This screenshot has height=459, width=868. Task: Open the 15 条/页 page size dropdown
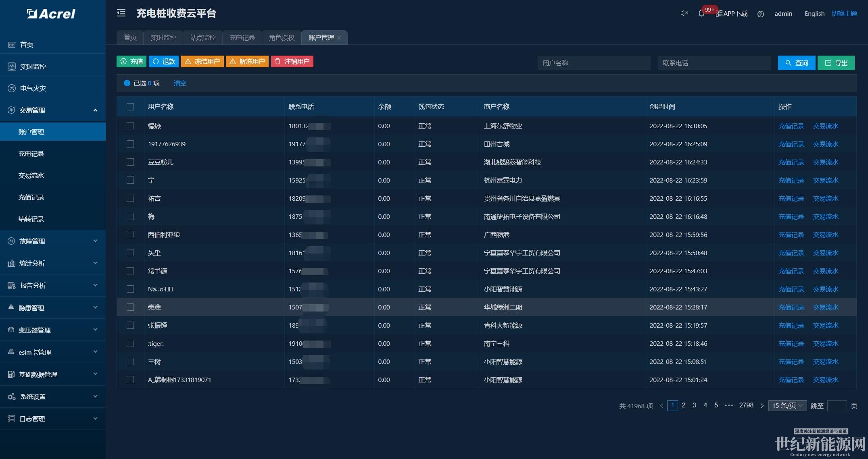tap(787, 405)
